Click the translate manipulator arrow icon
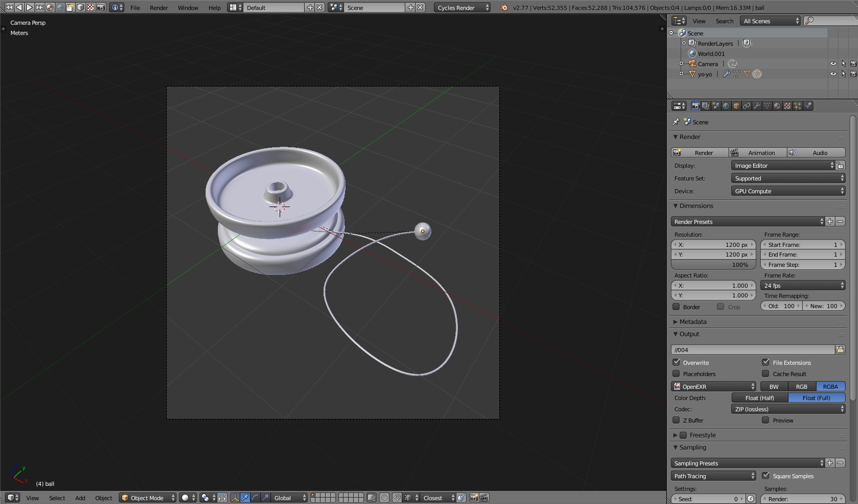The image size is (858, 504). (245, 498)
